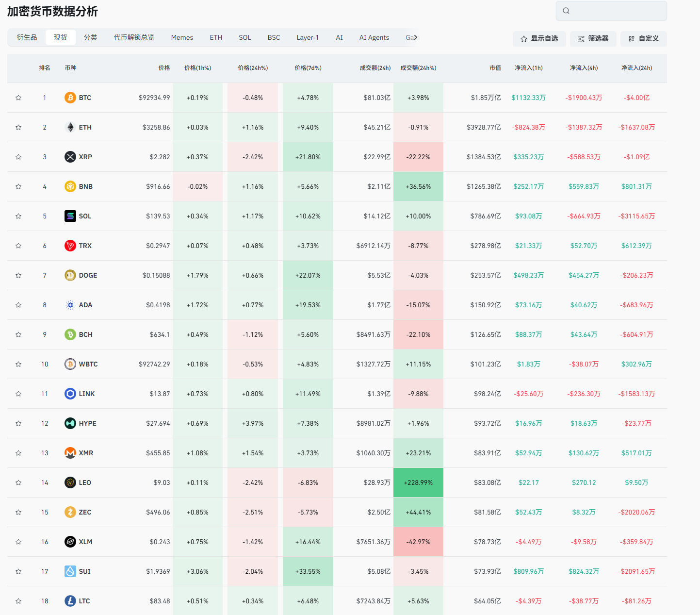Click the TRX Tron coin icon
This screenshot has width=700, height=615.
(x=70, y=246)
